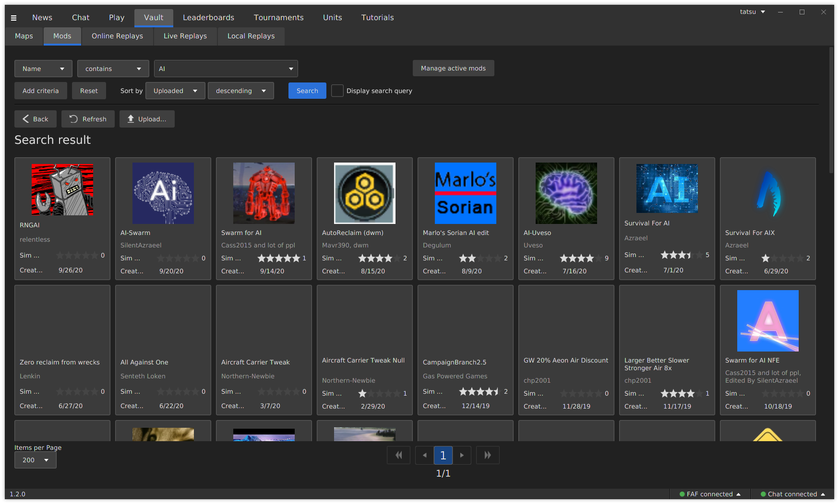Viewport: 839px width, 504px height.
Task: Click Swarm for AI NFE pink A image
Action: 768,321
